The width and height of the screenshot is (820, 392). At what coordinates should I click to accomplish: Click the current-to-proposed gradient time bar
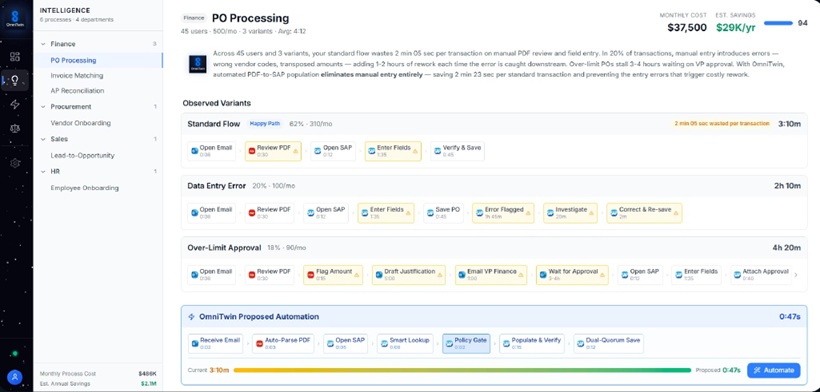462,370
